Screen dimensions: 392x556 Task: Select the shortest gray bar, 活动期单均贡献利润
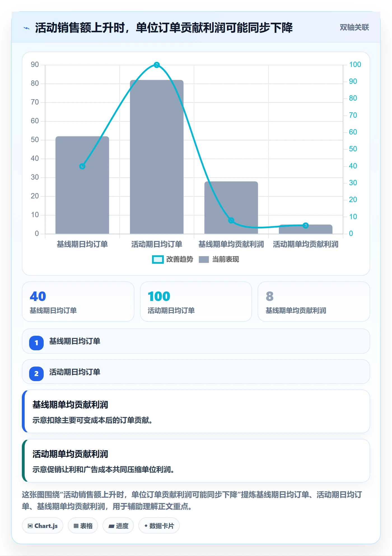(x=306, y=229)
